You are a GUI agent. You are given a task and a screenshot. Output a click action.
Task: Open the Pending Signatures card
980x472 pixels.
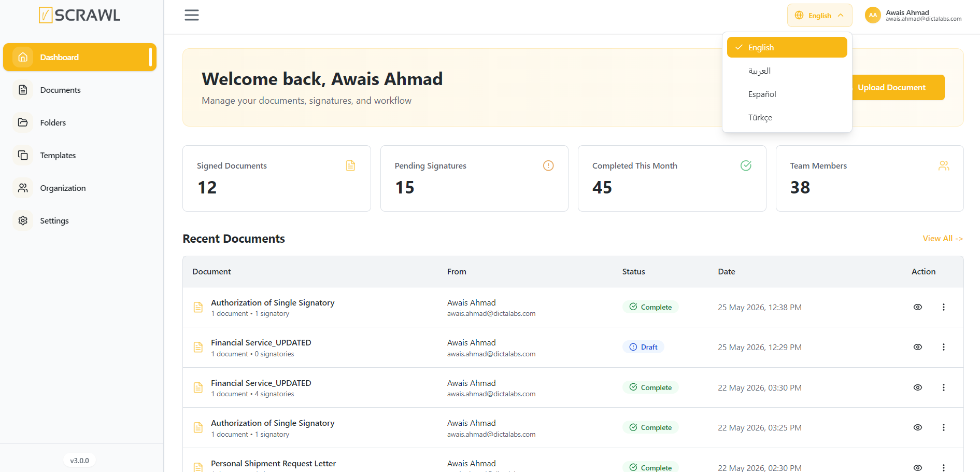(x=474, y=178)
